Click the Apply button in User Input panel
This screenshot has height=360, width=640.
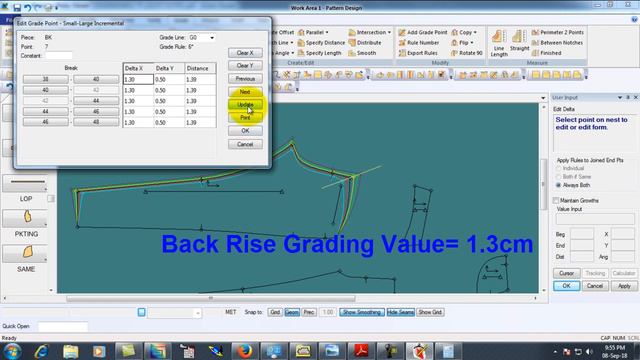[x=624, y=286]
